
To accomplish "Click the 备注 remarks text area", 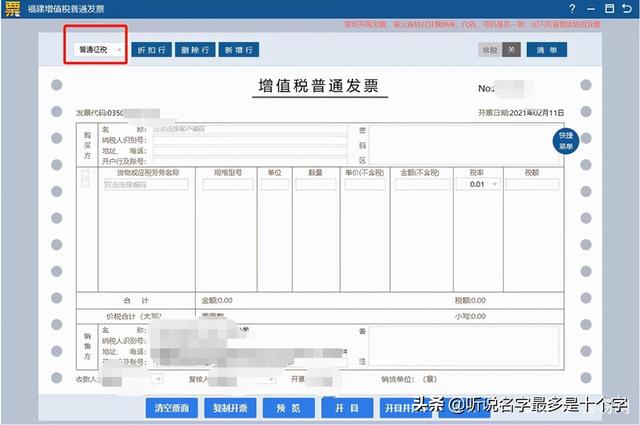I will coord(464,346).
